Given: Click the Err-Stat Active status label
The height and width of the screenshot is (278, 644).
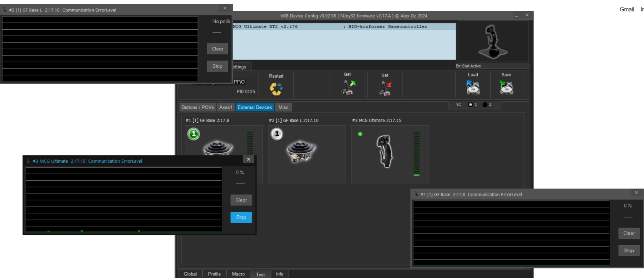Looking at the screenshot, I should [468, 66].
